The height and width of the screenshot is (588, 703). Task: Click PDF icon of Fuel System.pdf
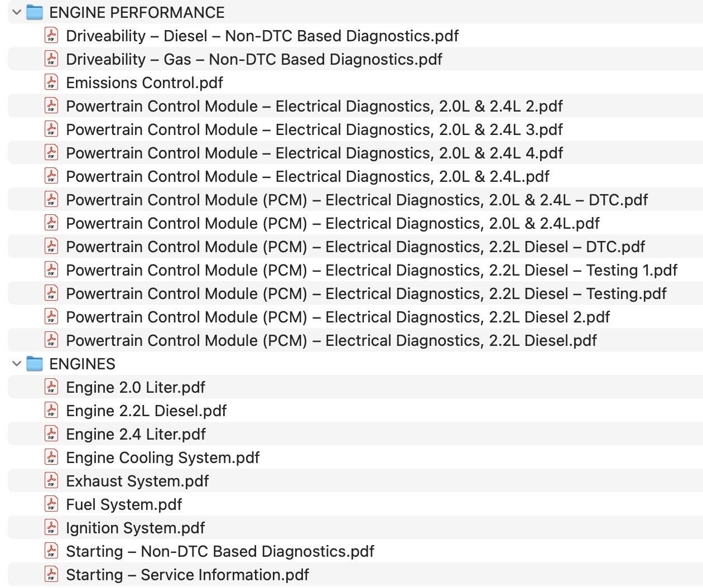point(51,504)
